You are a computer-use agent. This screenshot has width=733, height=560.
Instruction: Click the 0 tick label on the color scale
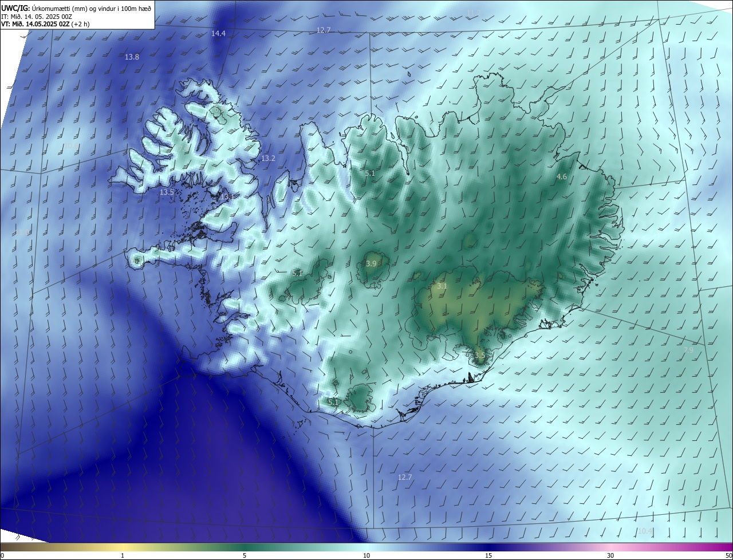[x=2, y=556]
